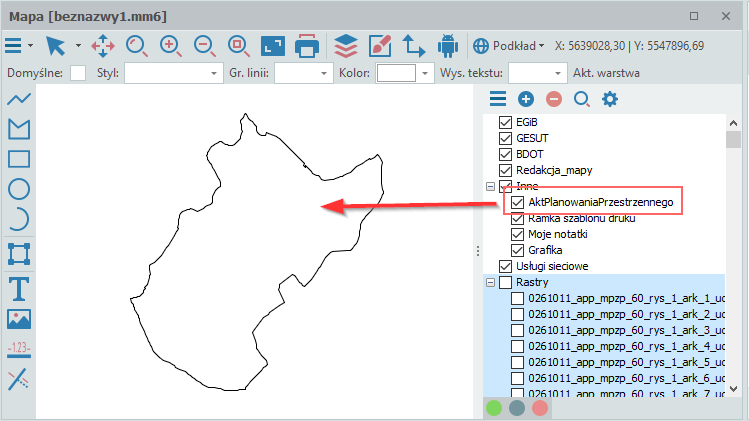Open the Podkład basemap menu

pyautogui.click(x=509, y=46)
